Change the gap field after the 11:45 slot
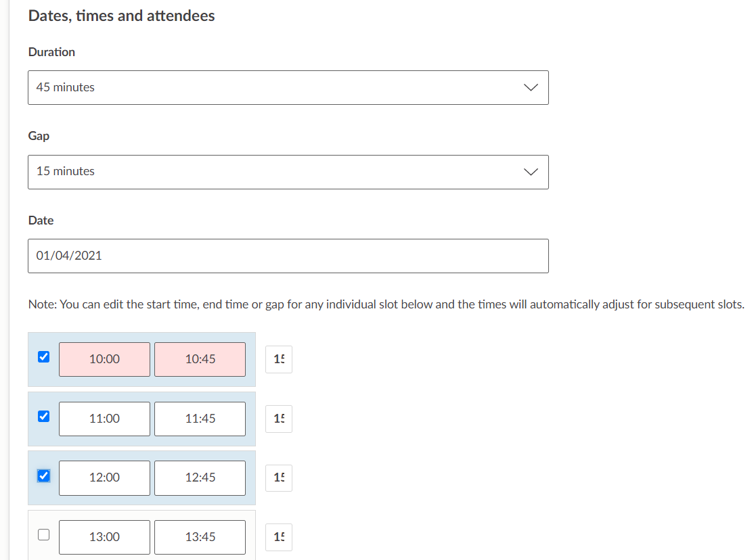The image size is (752, 560). click(279, 419)
